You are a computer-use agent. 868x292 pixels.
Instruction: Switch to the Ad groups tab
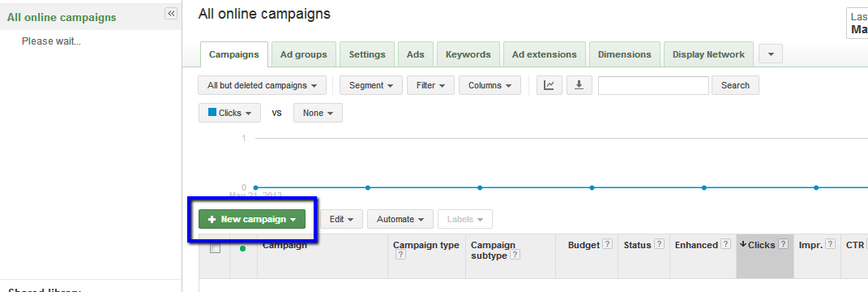click(303, 54)
